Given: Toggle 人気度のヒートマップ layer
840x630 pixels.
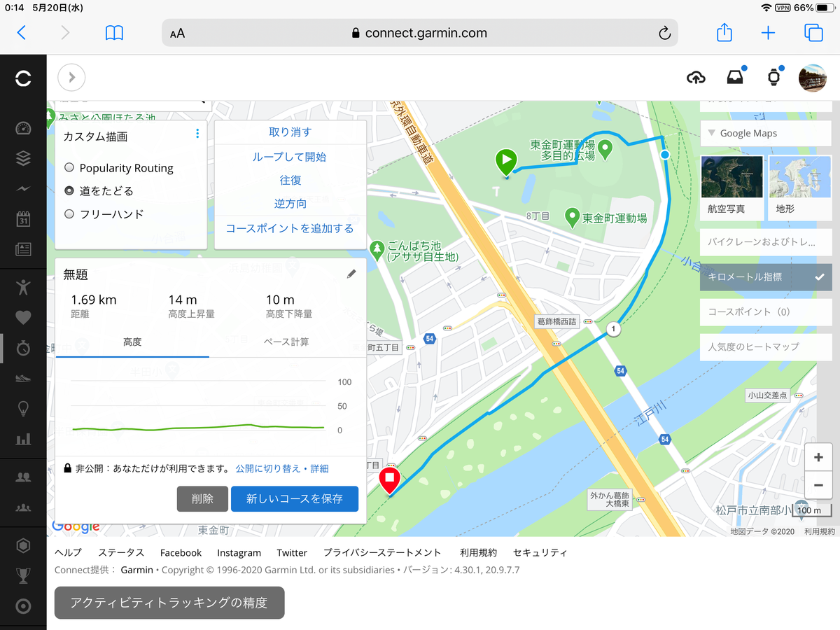Looking at the screenshot, I should (766, 346).
